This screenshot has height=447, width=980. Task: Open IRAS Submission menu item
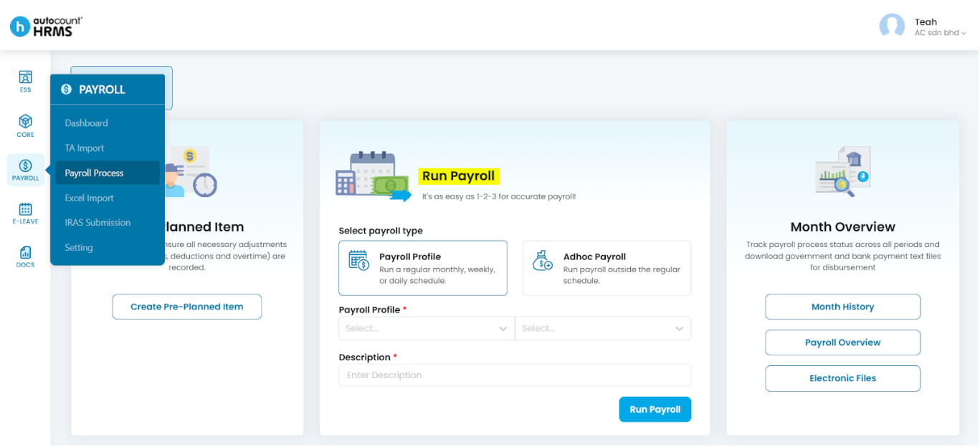(108, 223)
